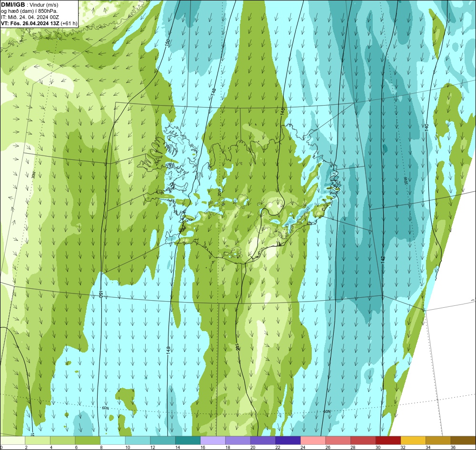Click the legend tick label '24'
The height and width of the screenshot is (450, 476).
click(303, 447)
